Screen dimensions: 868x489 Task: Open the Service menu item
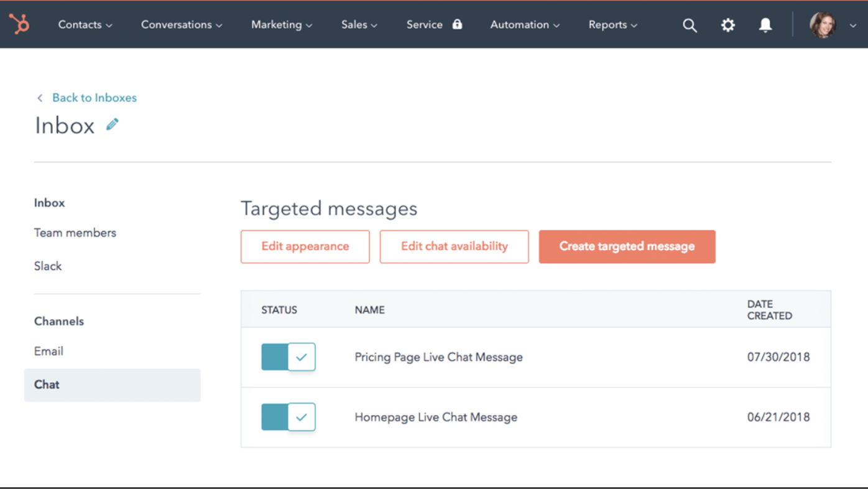[x=425, y=25]
